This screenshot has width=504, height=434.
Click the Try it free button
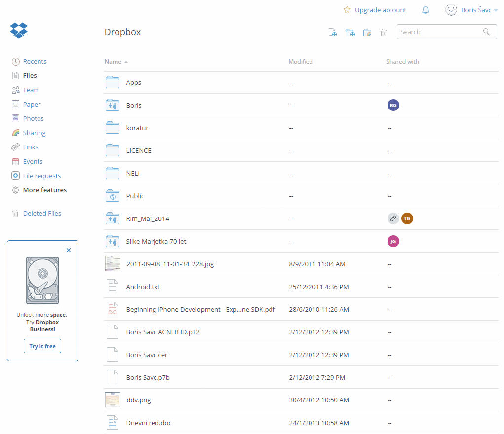pos(42,346)
